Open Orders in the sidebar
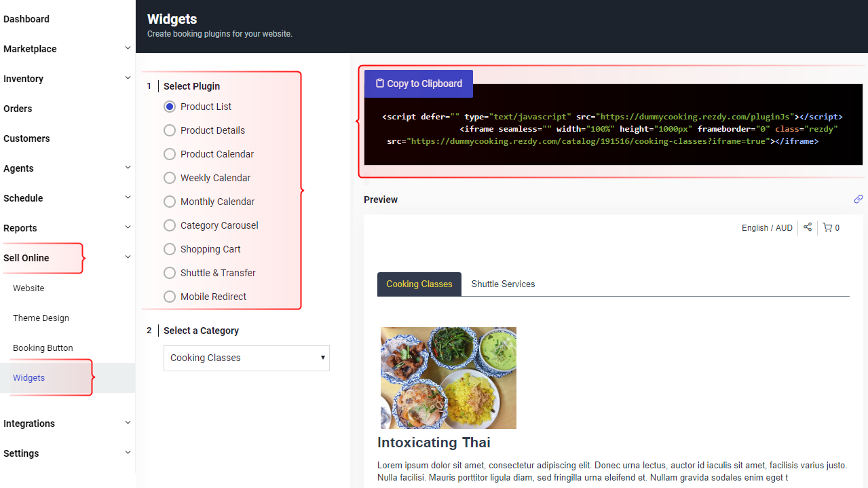This screenshot has width=868, height=488. tap(18, 109)
